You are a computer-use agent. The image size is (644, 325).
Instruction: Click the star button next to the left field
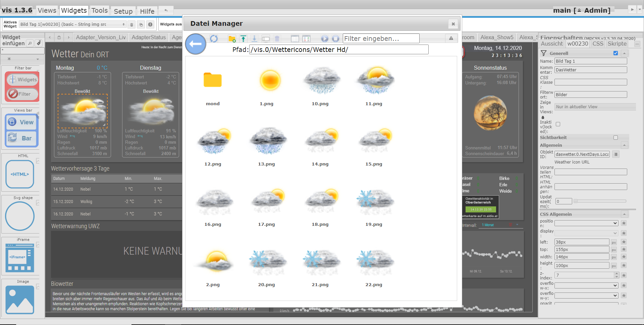(624, 242)
